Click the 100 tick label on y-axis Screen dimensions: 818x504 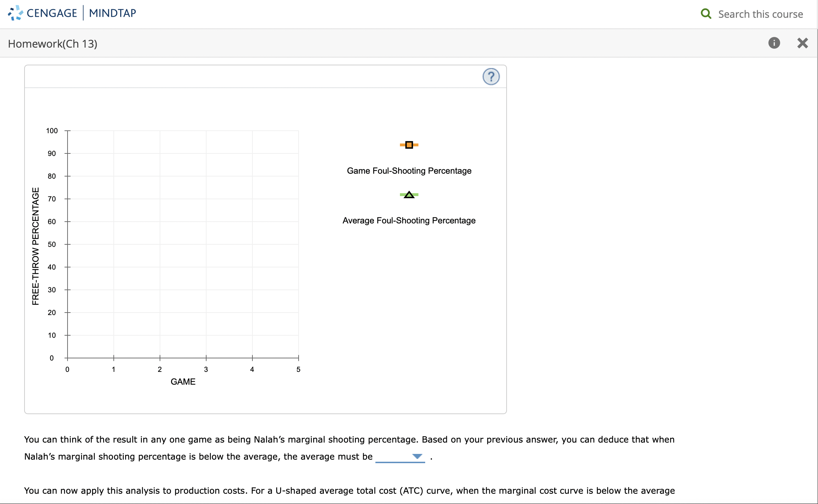click(52, 131)
